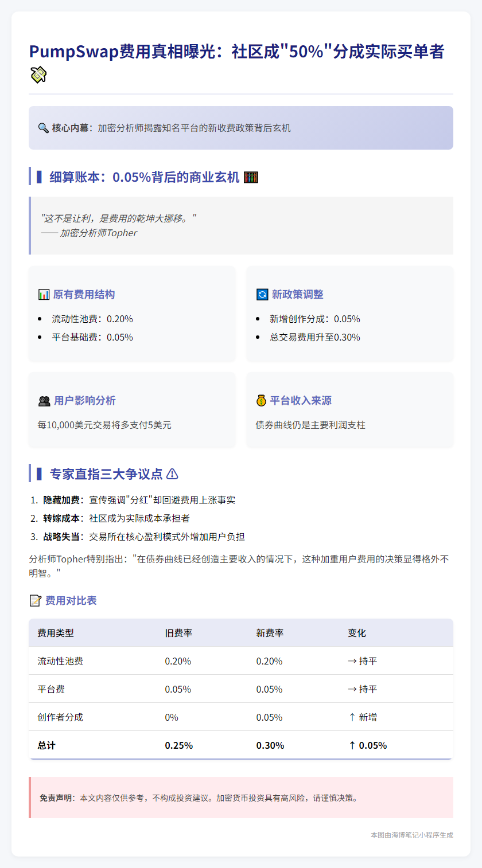Image resolution: width=482 pixels, height=868 pixels.
Task: Click the 旧费率 column header
Action: (178, 633)
